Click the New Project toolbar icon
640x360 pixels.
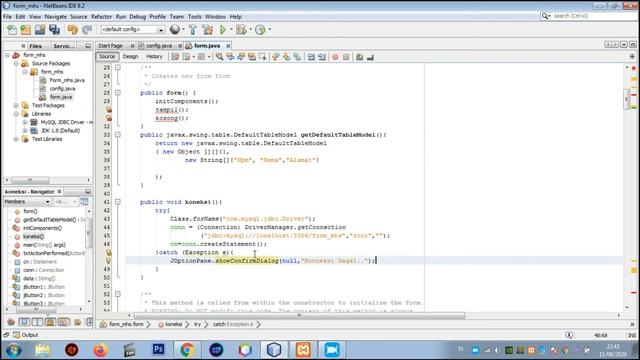coord(26,30)
